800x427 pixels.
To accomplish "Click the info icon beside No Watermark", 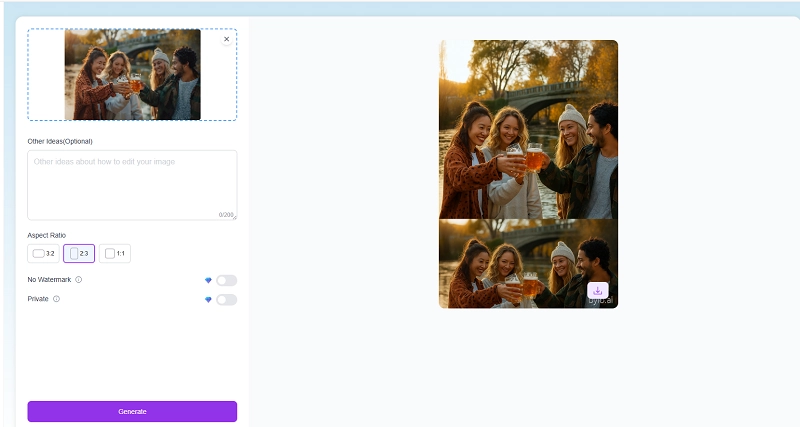I will click(79, 280).
